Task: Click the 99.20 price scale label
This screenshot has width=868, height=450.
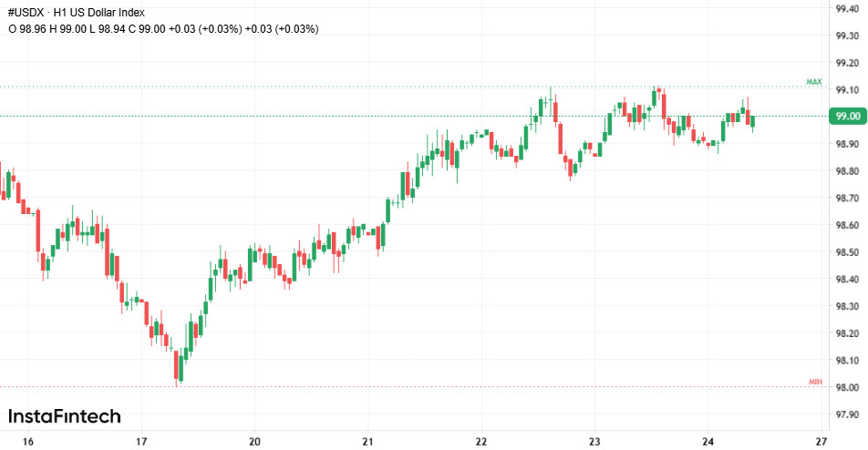Action: coord(848,63)
